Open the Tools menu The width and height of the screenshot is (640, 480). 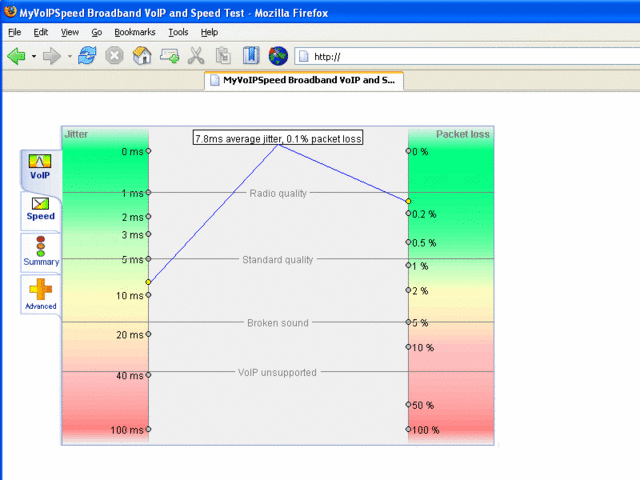pos(178,32)
